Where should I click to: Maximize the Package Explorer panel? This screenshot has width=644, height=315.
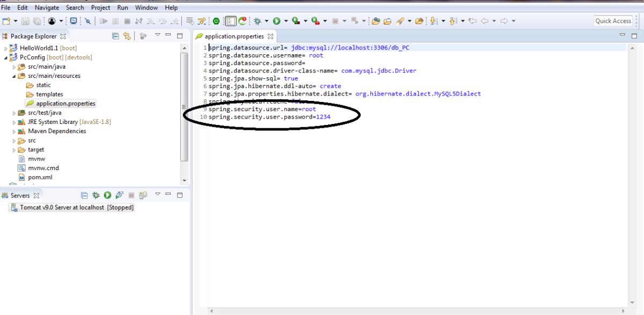(180, 35)
